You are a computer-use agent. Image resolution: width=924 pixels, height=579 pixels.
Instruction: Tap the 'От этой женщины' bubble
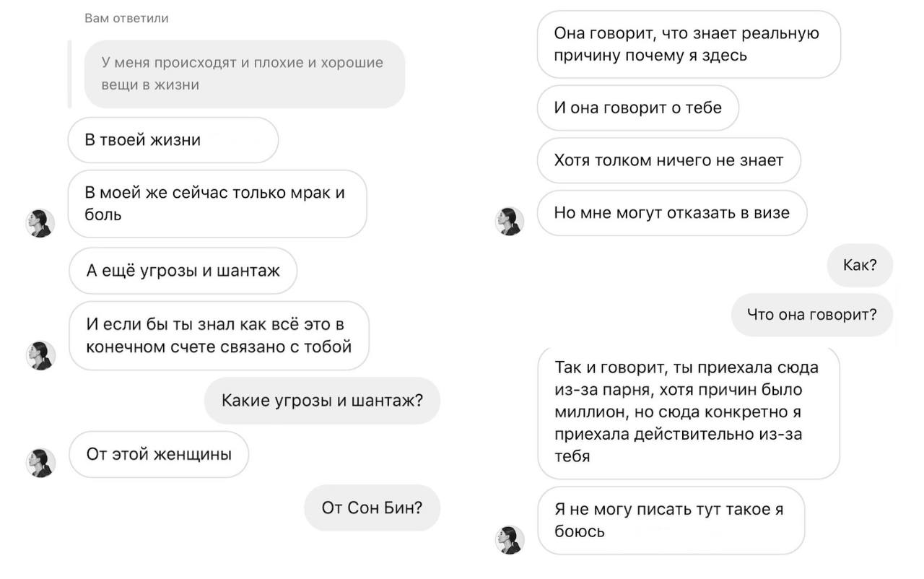159,454
